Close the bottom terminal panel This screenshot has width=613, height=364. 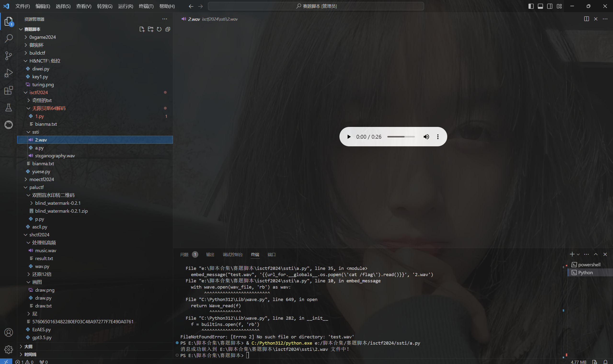[605, 254]
